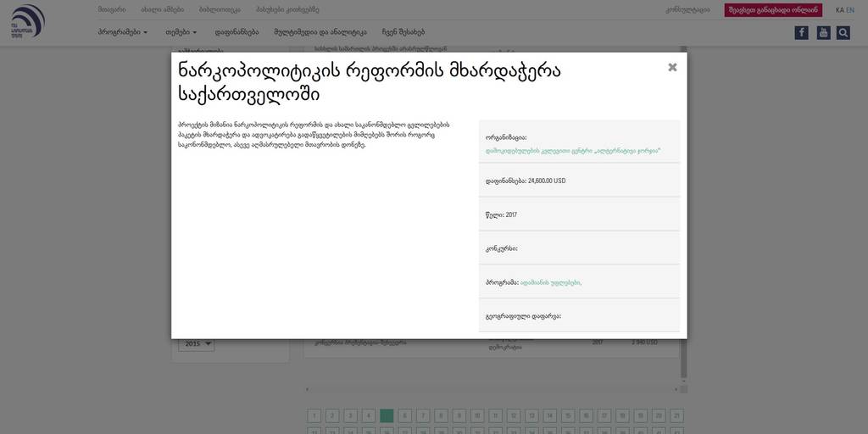This screenshot has width=868, height=434.
Task: Open the პასუხები კითხვებზე (FAQ) link
Action: [287, 10]
